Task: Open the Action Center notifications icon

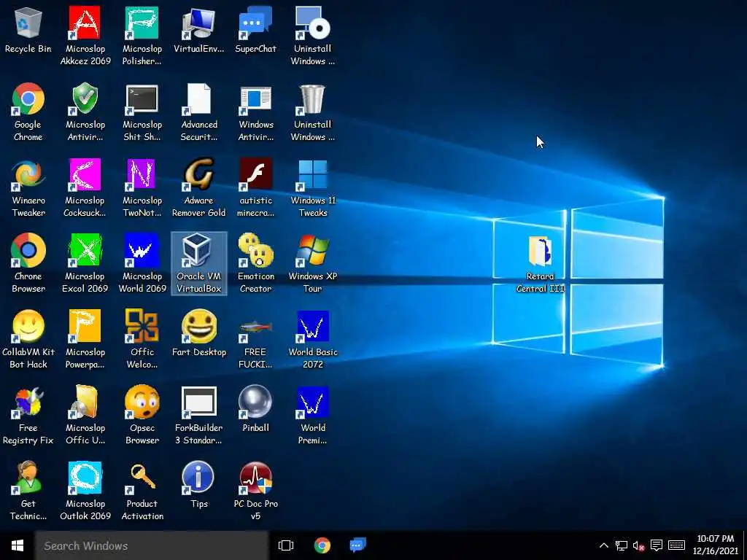Action: (x=657, y=545)
